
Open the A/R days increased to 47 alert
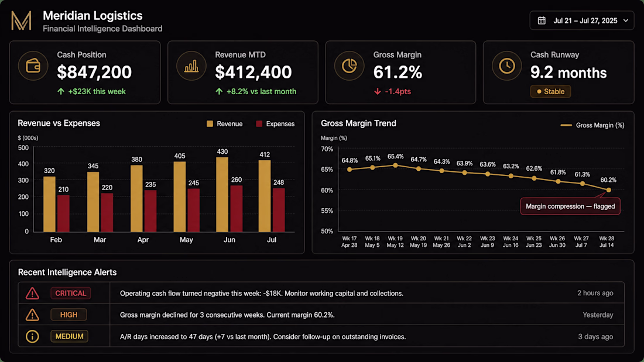[x=321, y=336]
